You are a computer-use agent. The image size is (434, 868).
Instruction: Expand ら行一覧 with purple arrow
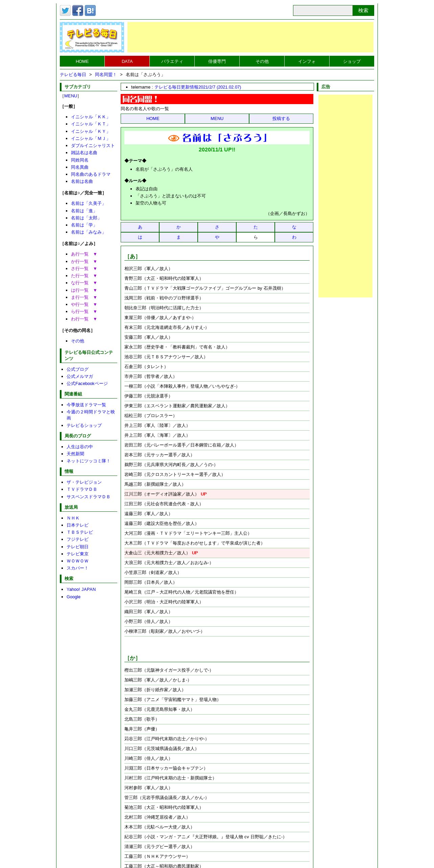[x=84, y=312]
